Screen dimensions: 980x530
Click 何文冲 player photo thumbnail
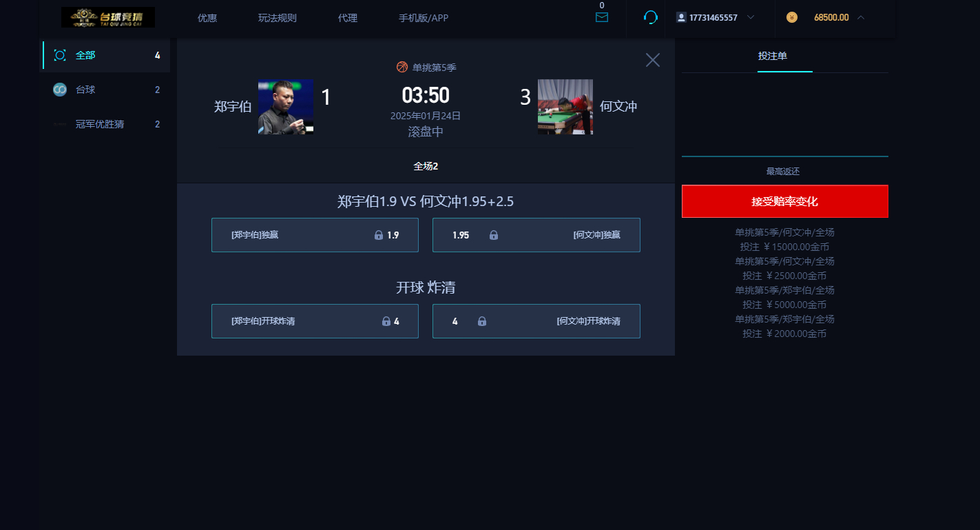(x=565, y=107)
